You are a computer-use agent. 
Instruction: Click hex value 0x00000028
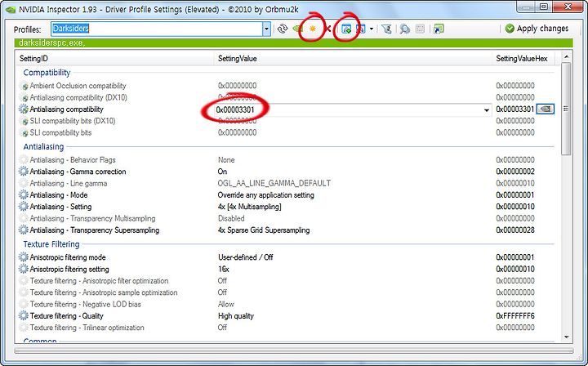(x=515, y=230)
